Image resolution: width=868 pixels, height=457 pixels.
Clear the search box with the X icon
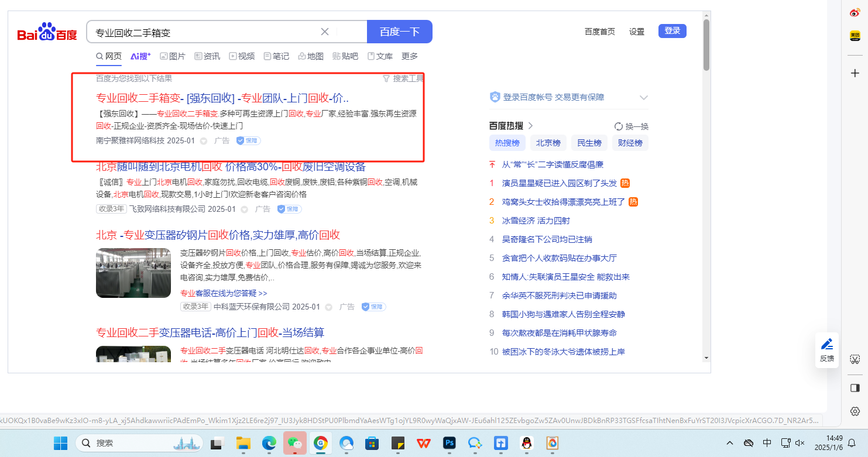[x=325, y=32]
